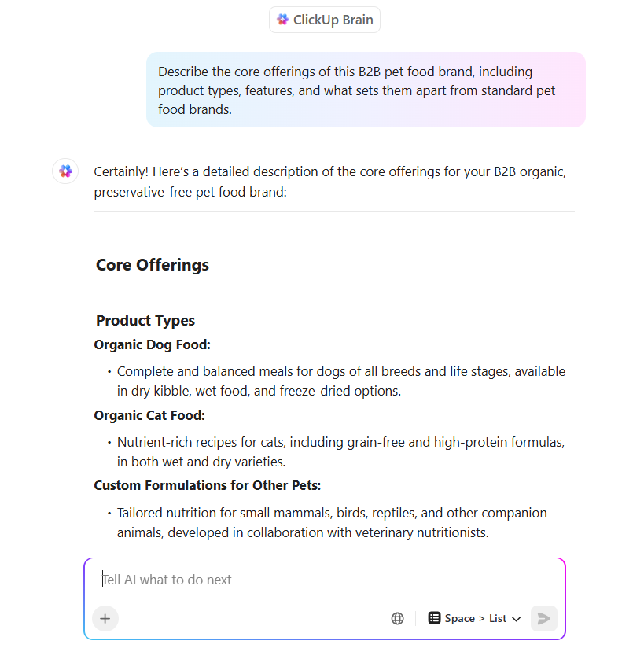Click the 'Certainly!' intro response paragraph
Image resolution: width=644 pixels, height=648 pixels.
pyautogui.click(x=329, y=182)
